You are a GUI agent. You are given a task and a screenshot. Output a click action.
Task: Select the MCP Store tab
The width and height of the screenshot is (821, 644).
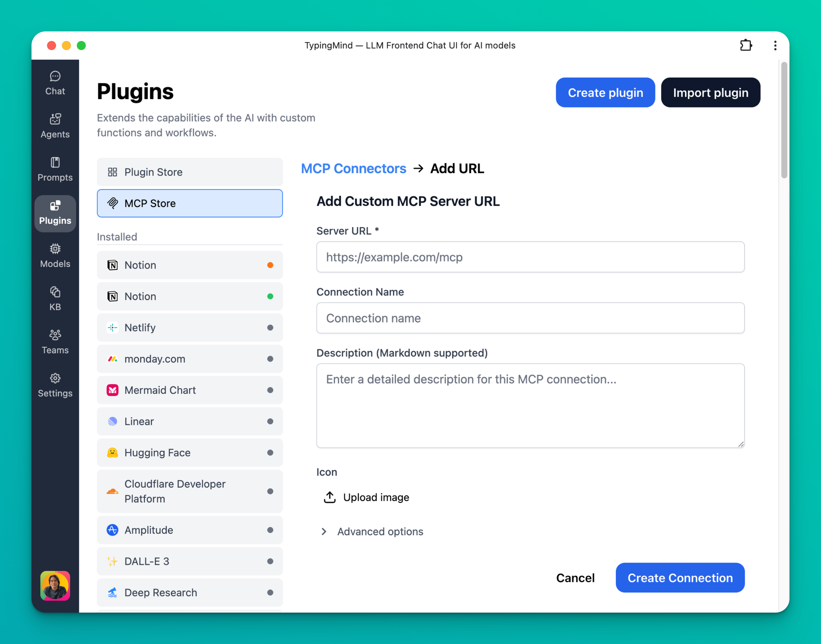pos(190,203)
